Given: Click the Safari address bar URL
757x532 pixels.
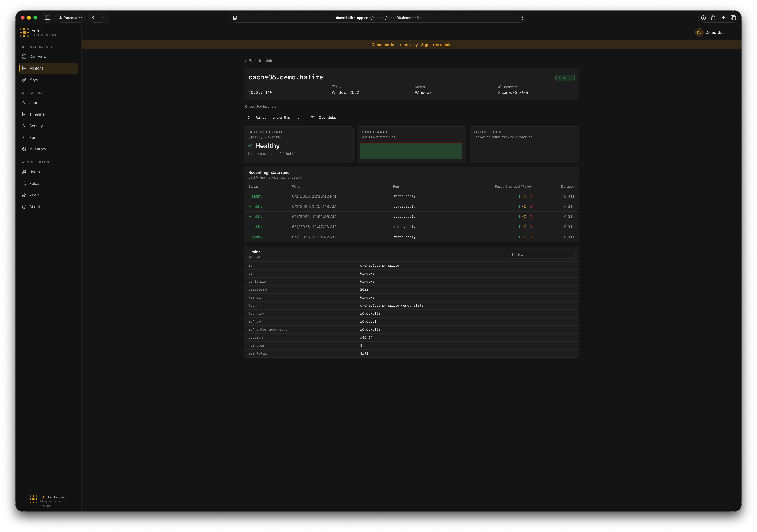Looking at the screenshot, I should 378,18.
